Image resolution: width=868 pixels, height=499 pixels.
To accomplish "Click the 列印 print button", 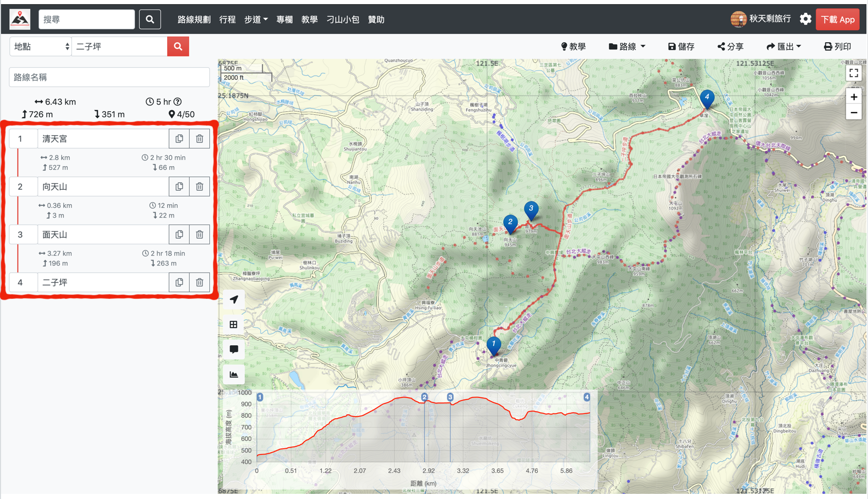I will tap(837, 47).
